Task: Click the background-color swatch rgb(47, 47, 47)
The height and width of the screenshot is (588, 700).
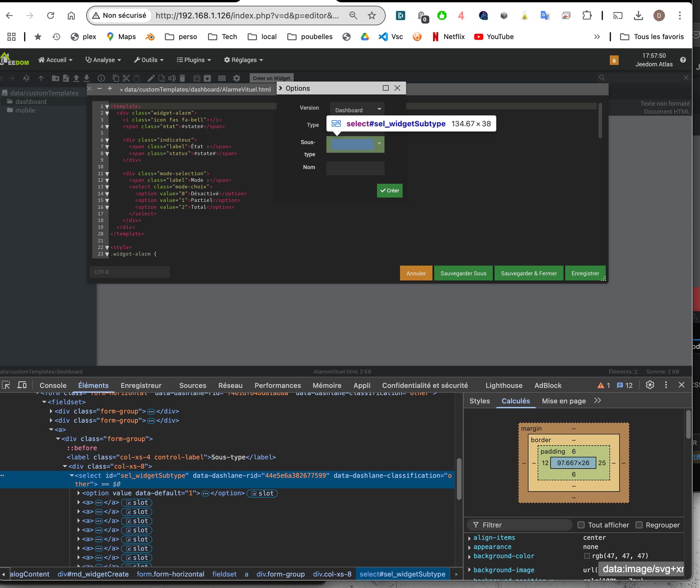Action: click(587, 556)
